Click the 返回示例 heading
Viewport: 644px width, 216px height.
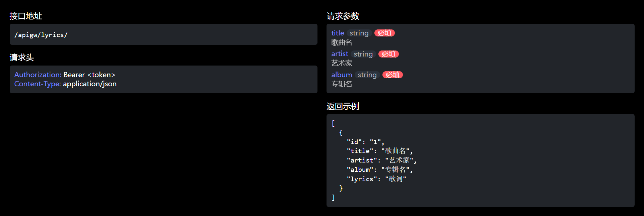(x=343, y=106)
